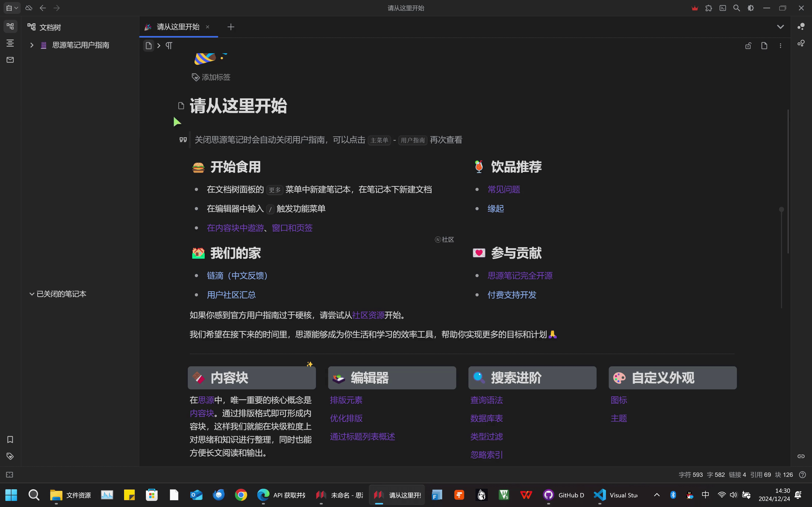Open the Inbox panel in the left dock
The image size is (812, 507).
point(10,60)
